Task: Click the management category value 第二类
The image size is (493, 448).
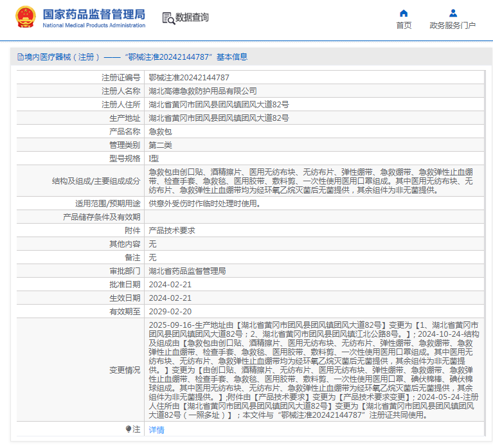Action: [159, 145]
